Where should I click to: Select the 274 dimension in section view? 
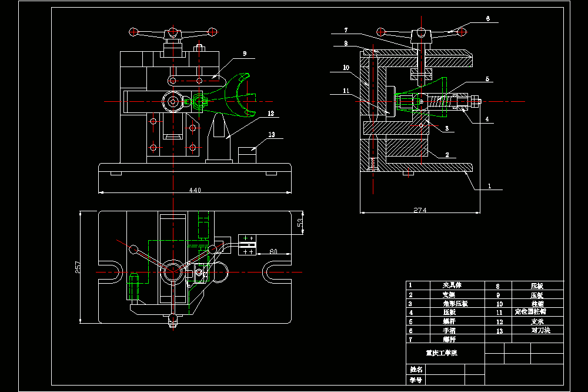[x=420, y=210]
